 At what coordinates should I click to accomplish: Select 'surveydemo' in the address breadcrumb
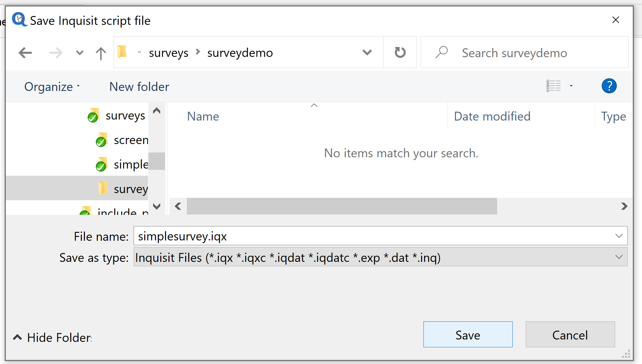coord(240,53)
